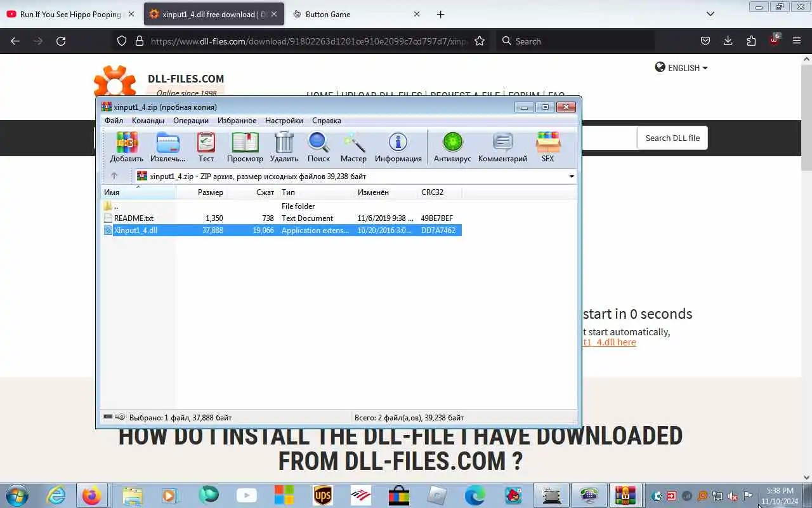Viewport: 812px width, 508px height.
Task: Click the Тест (Test) archive icon
Action: (206, 147)
